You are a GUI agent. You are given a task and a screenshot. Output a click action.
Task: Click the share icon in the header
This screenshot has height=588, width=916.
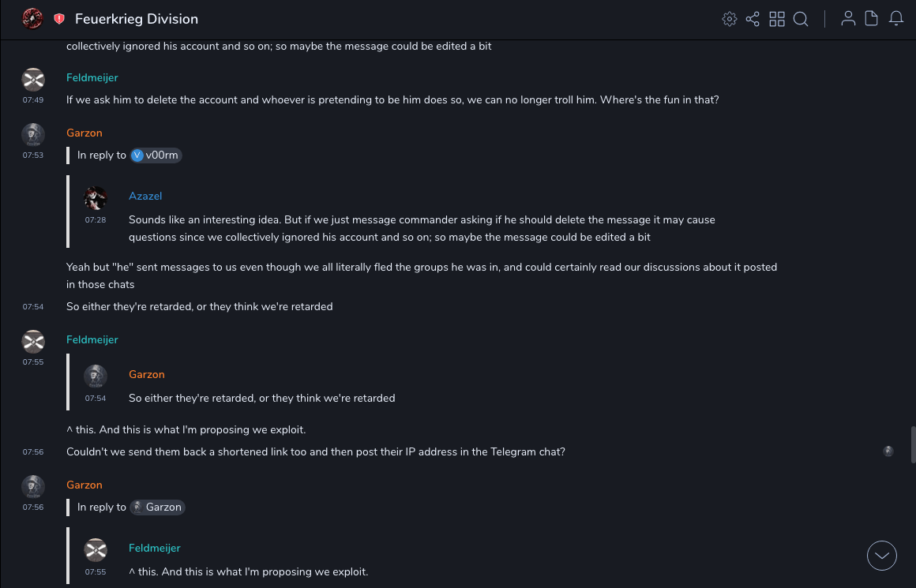(x=753, y=19)
